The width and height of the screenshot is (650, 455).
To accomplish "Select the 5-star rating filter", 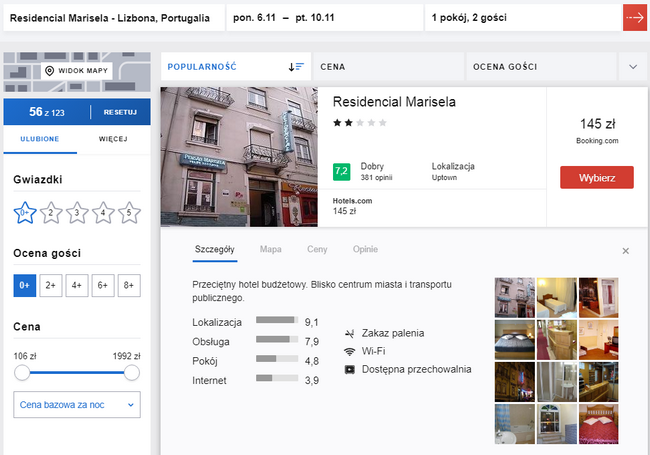I will click(130, 212).
